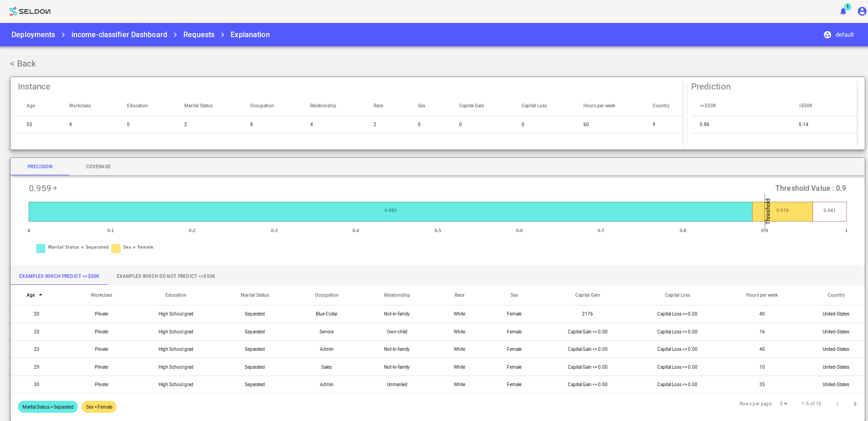Screen dimensions: 868x421
Task: Click the 0.14 prediction value
Action: [803, 125]
